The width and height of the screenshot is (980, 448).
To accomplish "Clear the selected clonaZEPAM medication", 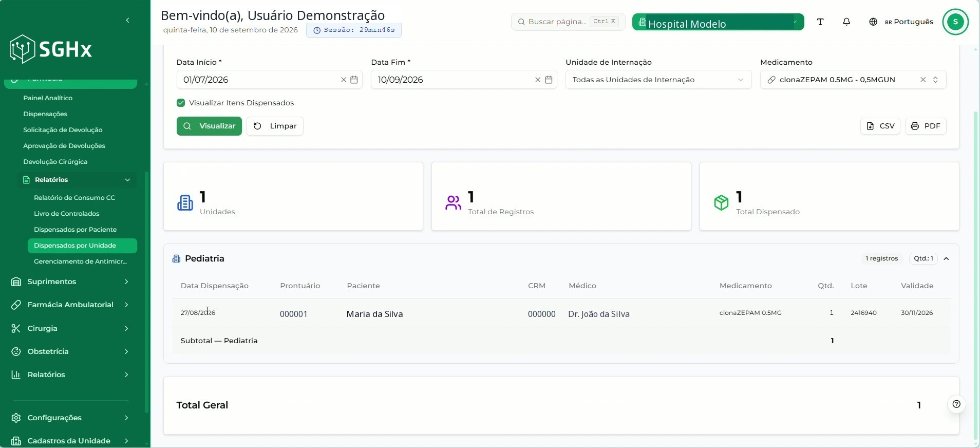I will 923,80.
